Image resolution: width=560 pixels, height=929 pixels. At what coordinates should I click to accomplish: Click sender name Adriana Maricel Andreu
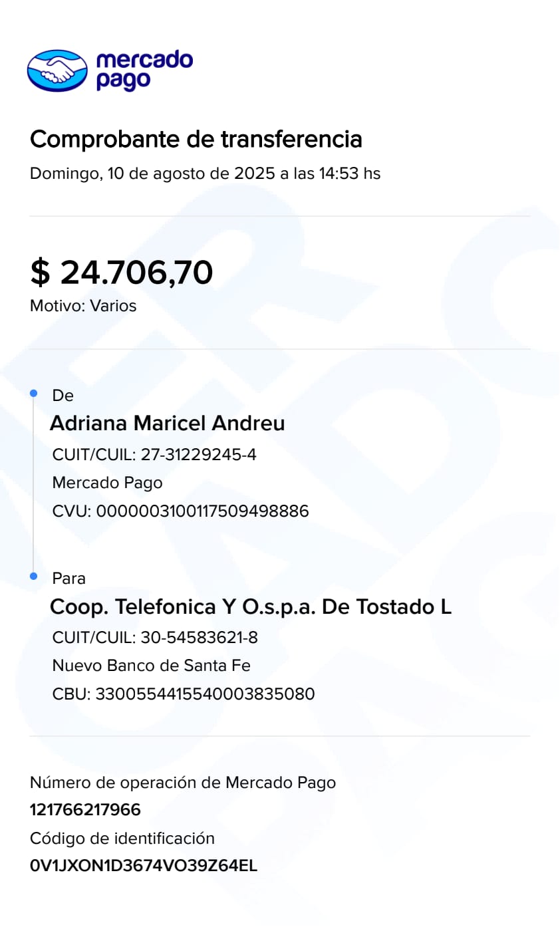click(168, 424)
